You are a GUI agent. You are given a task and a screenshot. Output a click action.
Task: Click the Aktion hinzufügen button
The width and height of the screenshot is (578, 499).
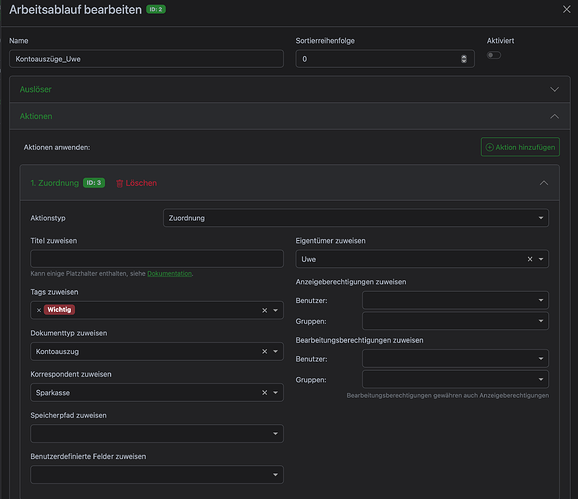click(520, 147)
